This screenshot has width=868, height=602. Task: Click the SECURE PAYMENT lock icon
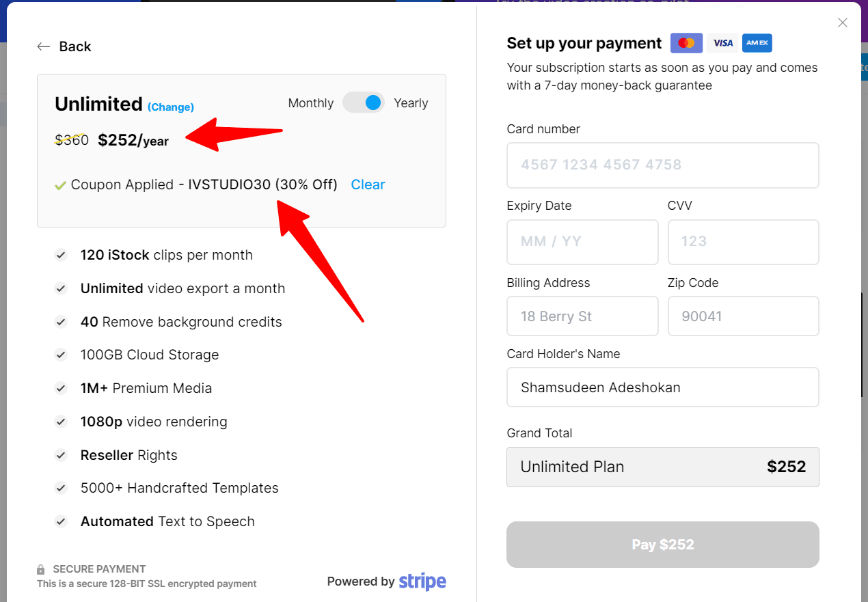click(40, 569)
